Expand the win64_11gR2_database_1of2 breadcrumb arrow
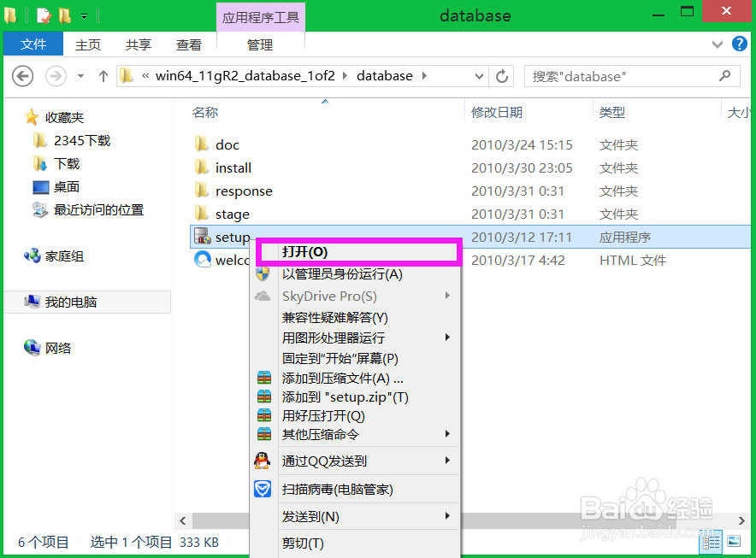756x558 pixels. pos(345,76)
